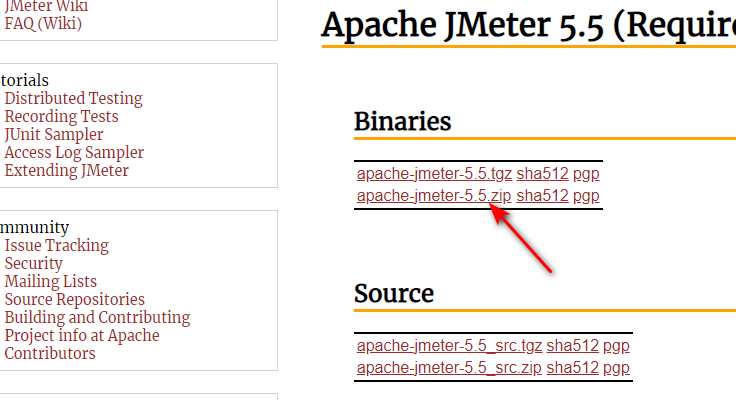
Task: Download the apache-jmeter-5.5.tgz binary
Action: 434,174
